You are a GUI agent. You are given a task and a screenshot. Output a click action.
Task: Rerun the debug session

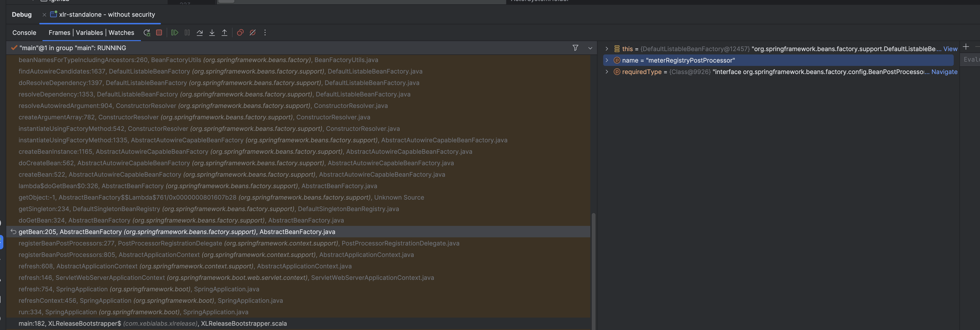(x=147, y=33)
